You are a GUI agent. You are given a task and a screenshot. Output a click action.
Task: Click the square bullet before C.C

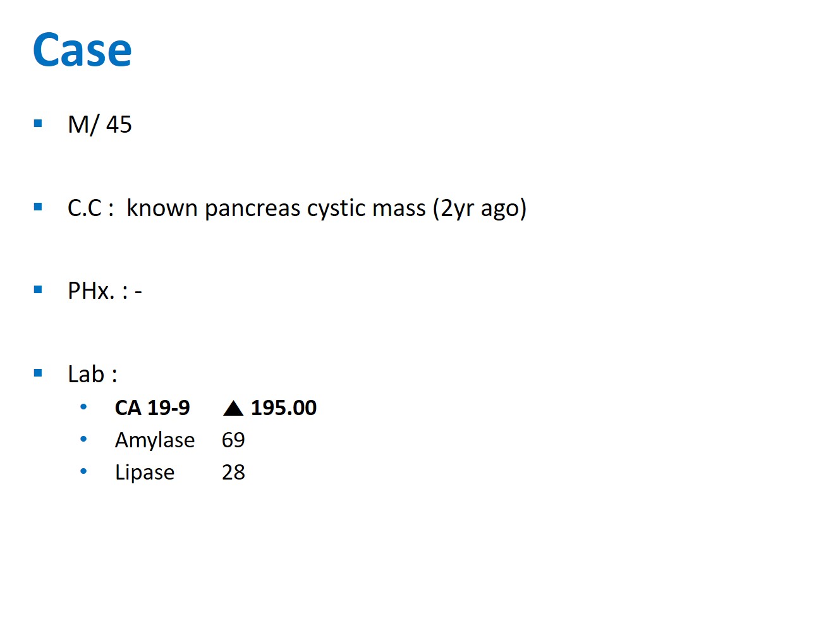coord(38,207)
